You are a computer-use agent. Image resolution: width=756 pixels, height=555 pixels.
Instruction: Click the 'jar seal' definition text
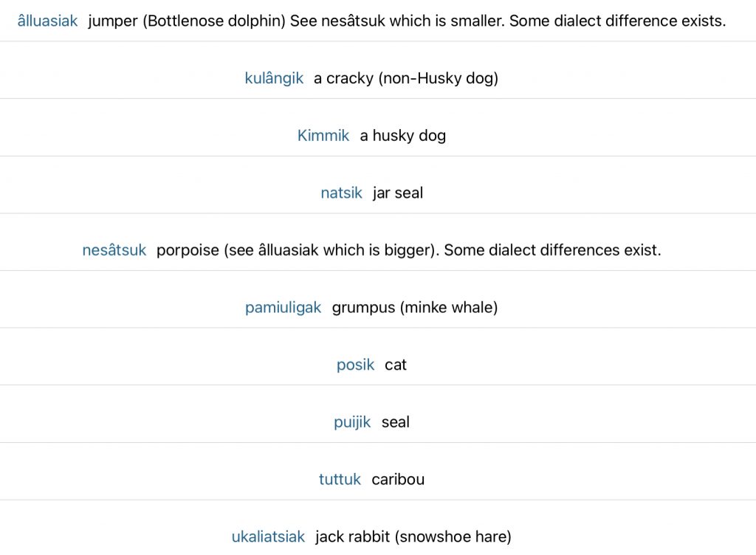click(x=398, y=193)
